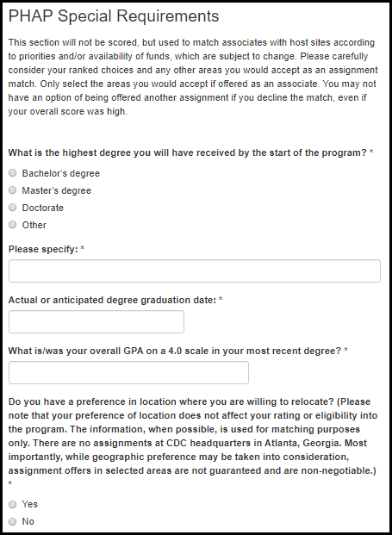Click the highest degree question label

tap(187, 152)
